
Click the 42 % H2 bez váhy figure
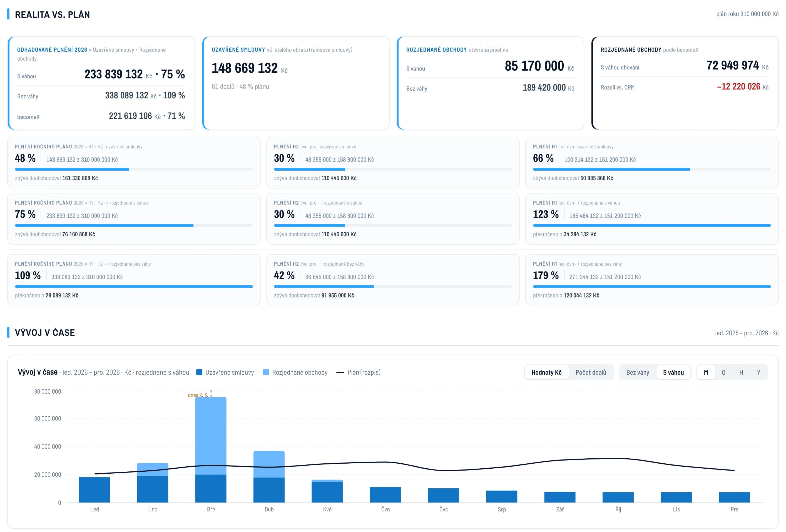click(x=284, y=276)
